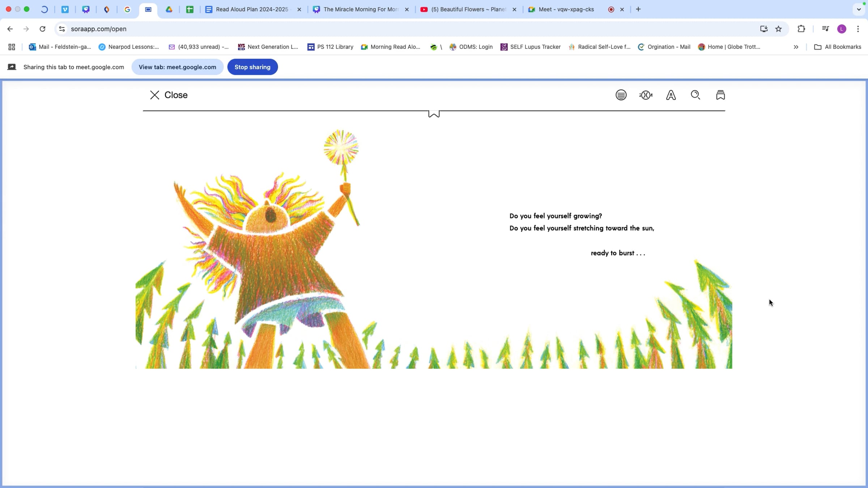The width and height of the screenshot is (868, 488).
Task: Switch to the pinned Vimeo tab
Action: (x=65, y=9)
